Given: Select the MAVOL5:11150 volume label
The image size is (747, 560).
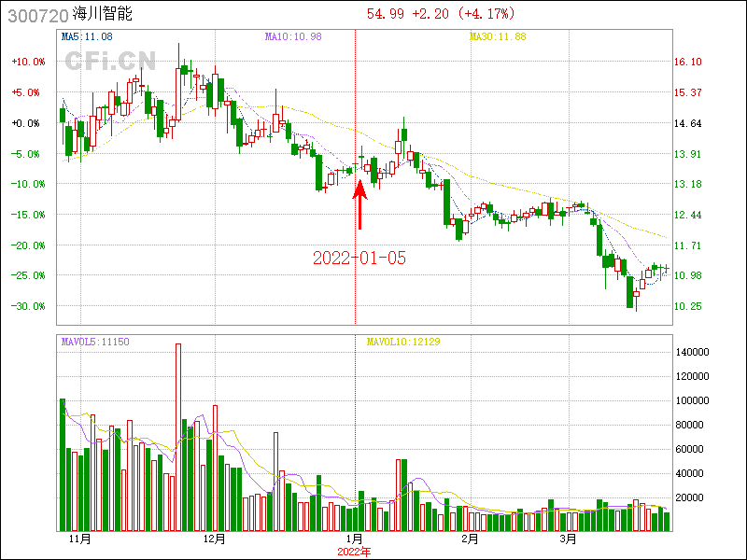Looking at the screenshot, I should (95, 342).
